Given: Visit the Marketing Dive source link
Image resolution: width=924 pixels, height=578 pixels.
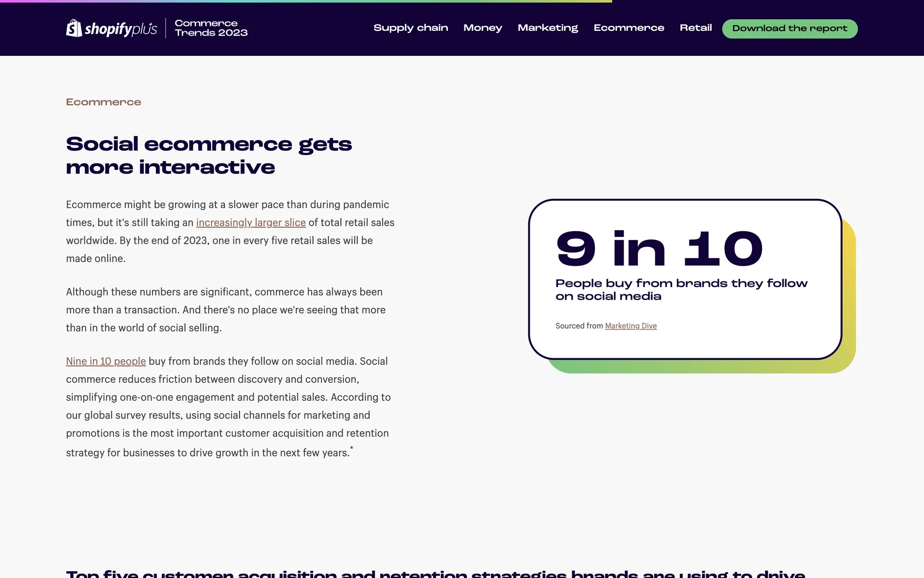Looking at the screenshot, I should point(630,326).
